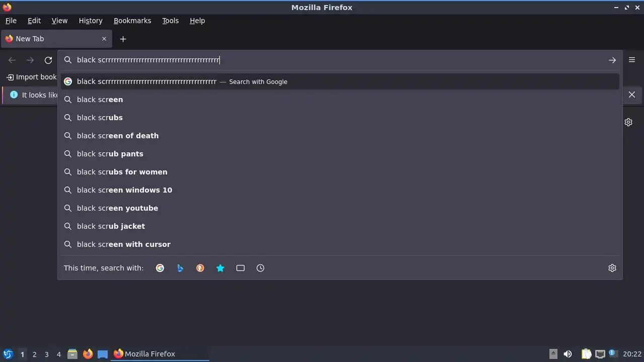
Task: Open clipboard manager tray icon
Action: pyautogui.click(x=586, y=354)
